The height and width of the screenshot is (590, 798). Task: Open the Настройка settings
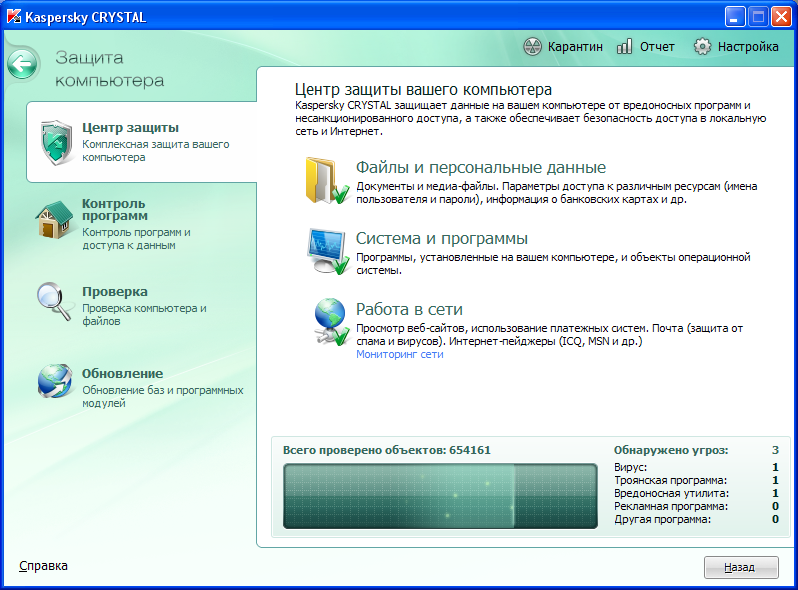pos(736,47)
